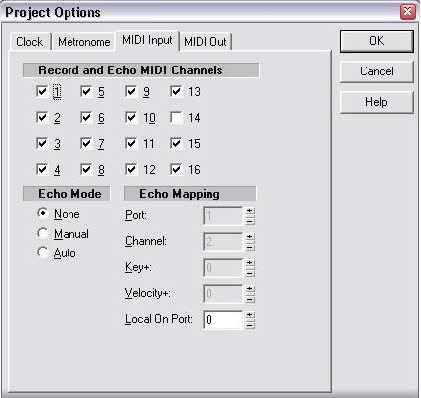Select the MIDI Input tab
The image size is (421, 398).
[x=147, y=40]
